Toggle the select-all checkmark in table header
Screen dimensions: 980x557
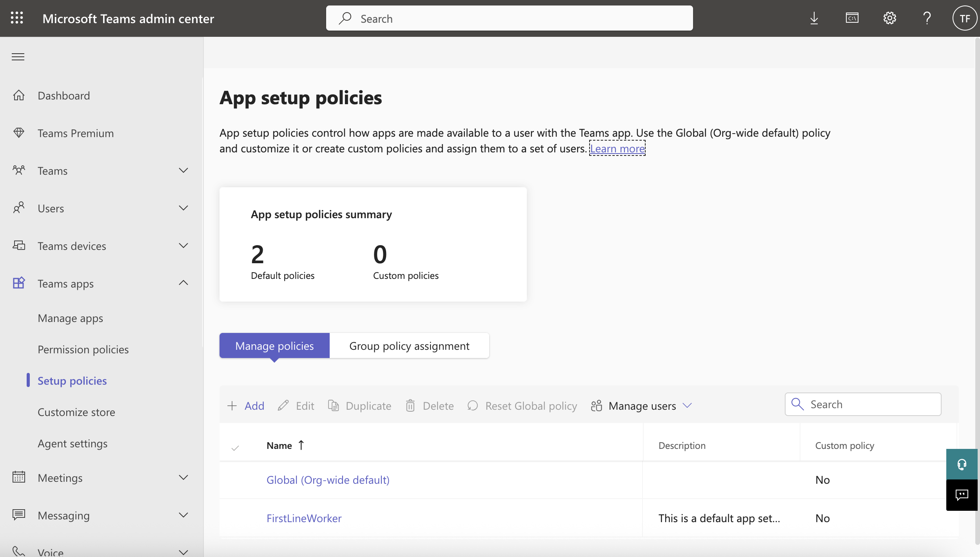coord(235,447)
